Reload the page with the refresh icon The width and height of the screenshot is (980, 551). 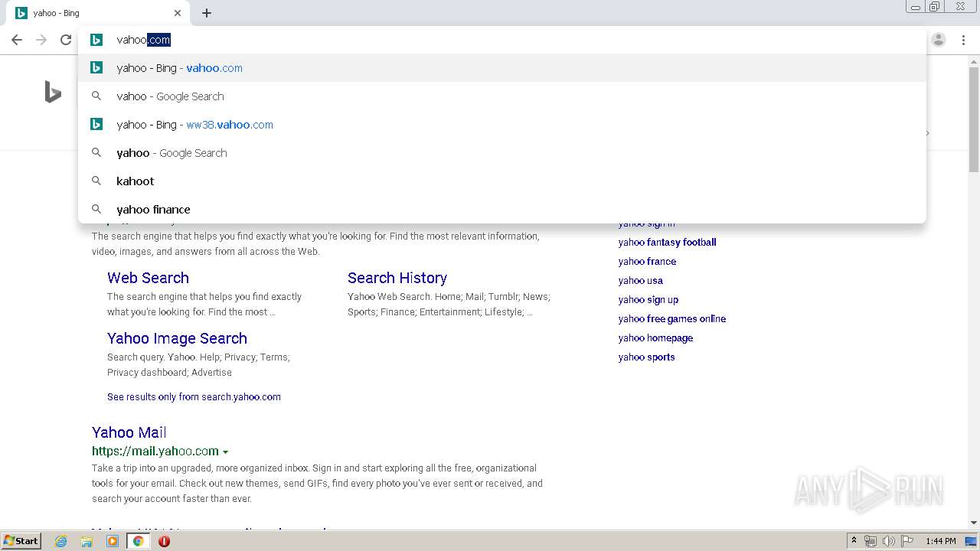[x=66, y=40]
